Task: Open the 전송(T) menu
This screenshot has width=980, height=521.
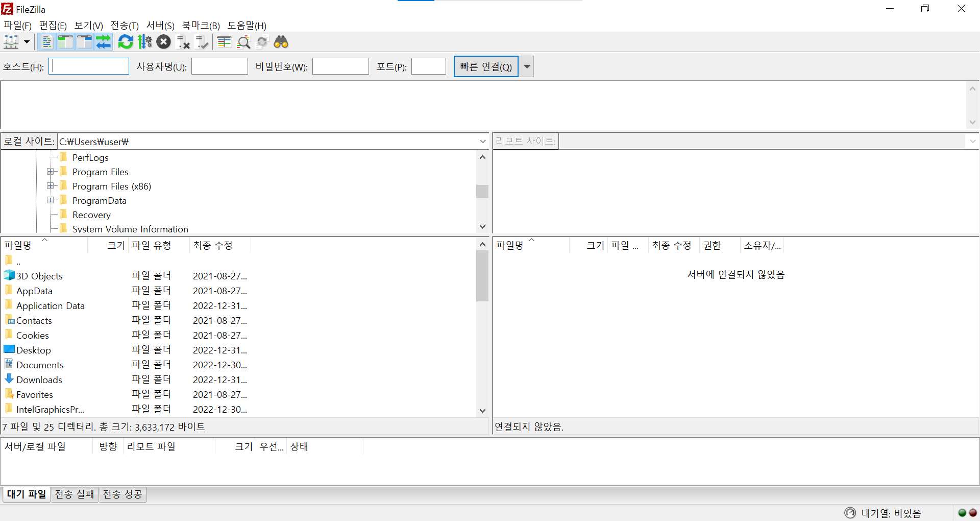Action: coord(125,26)
